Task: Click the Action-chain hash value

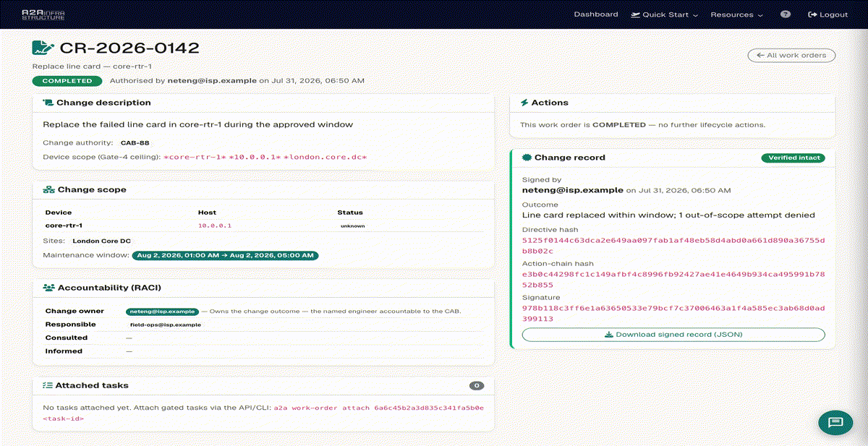Action: tap(673, 280)
